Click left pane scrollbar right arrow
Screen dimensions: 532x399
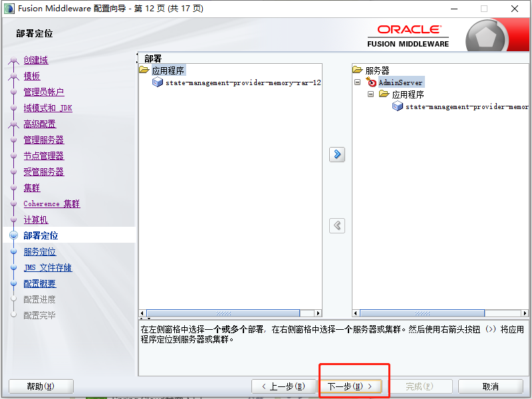point(318,313)
